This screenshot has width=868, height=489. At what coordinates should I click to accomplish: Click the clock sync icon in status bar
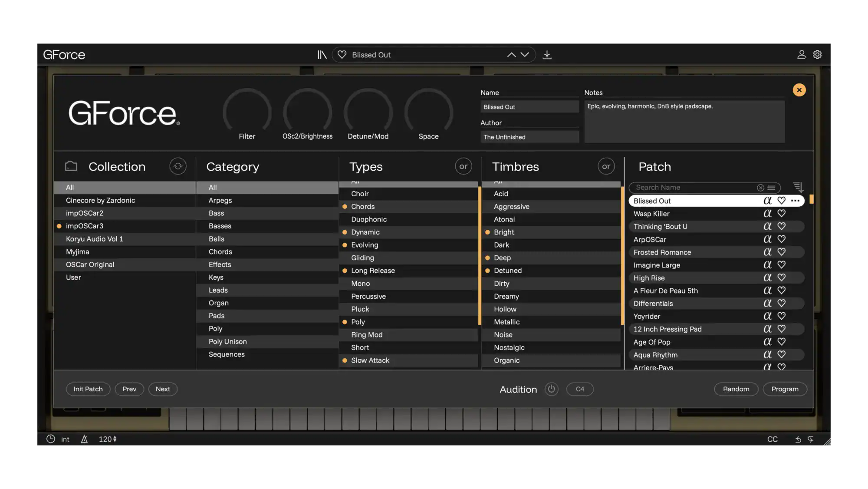pos(51,439)
